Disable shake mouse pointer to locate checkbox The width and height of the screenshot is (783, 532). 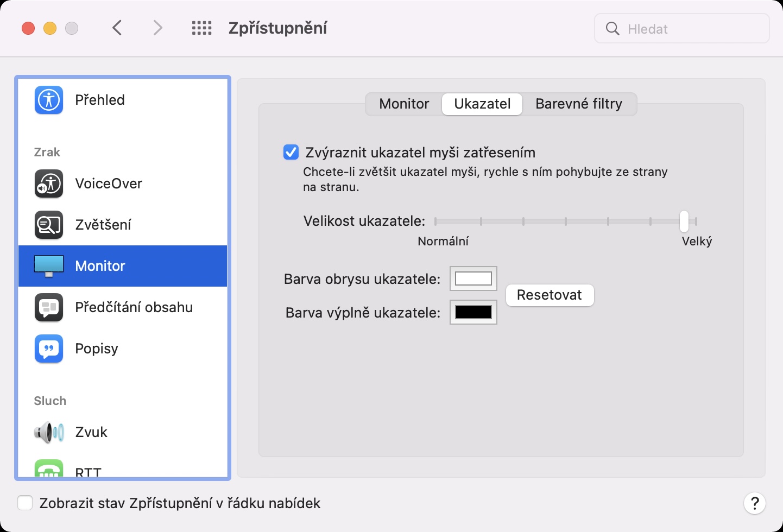point(291,153)
